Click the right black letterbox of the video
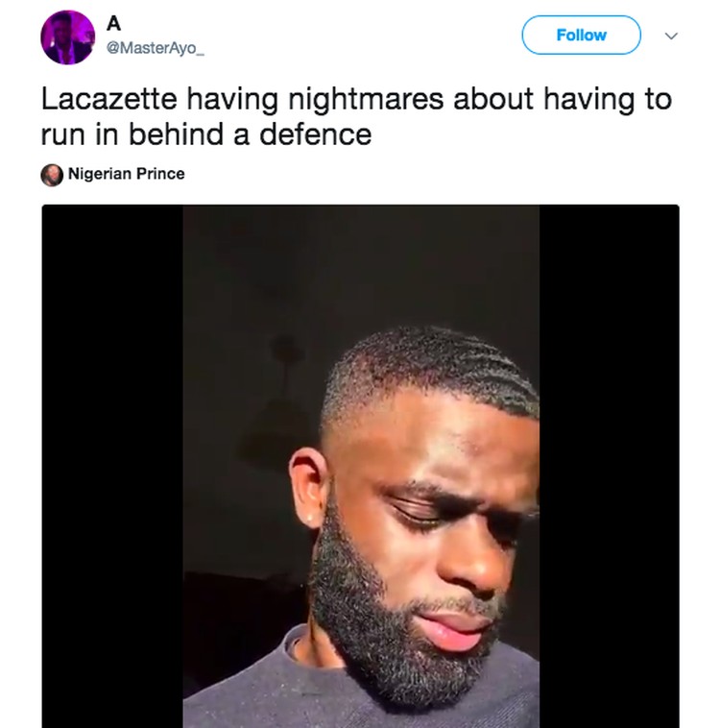Image resolution: width=720 pixels, height=728 pixels. (x=609, y=466)
